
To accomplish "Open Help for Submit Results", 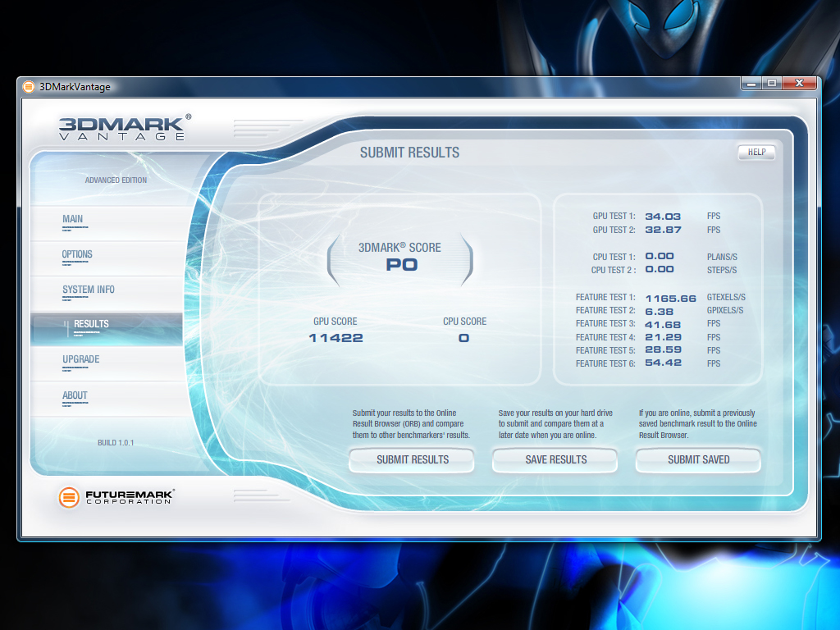I will coord(756,152).
